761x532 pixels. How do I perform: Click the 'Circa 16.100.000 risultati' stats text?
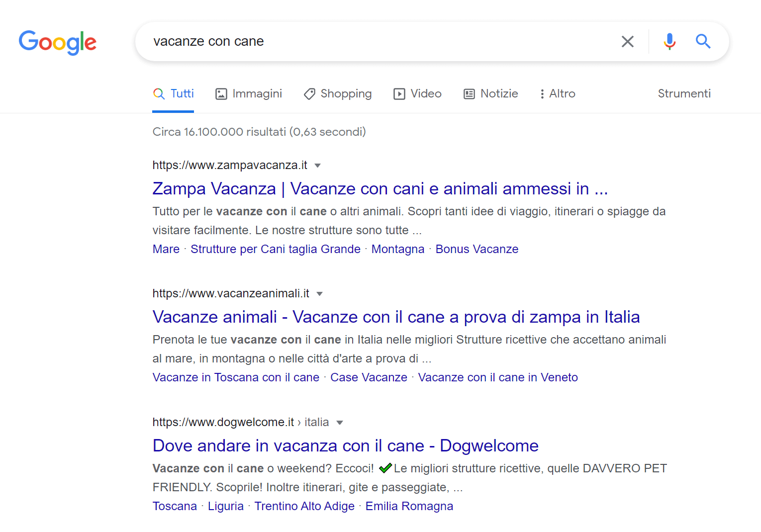(259, 132)
